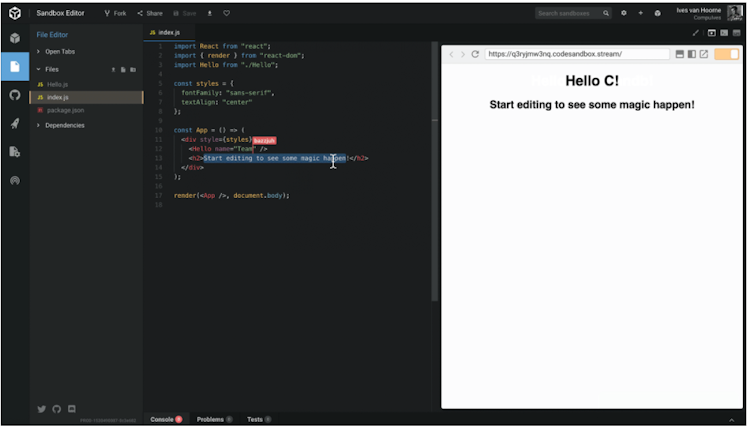Viewport: 750px width, 428px height.
Task: Click the editor vertical scrollbar
Action: [435, 172]
